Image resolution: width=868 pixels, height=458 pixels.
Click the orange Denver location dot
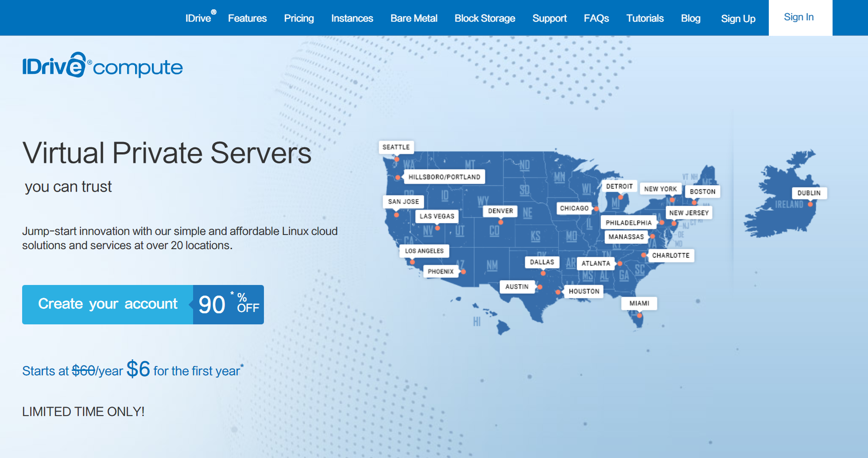[501, 222]
